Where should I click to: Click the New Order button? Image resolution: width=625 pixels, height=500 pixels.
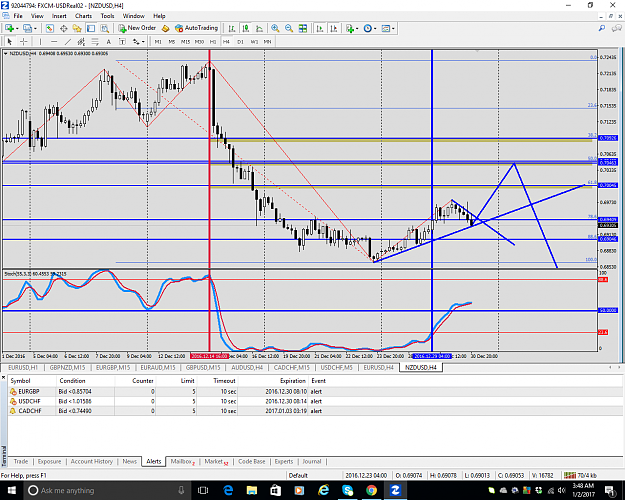point(137,28)
